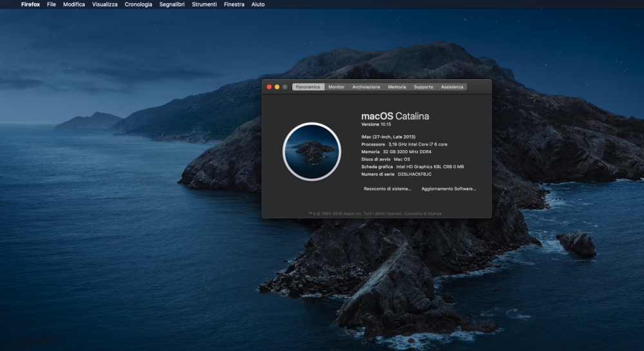Open the Cronologia menu
The width and height of the screenshot is (644, 351).
pyautogui.click(x=138, y=5)
